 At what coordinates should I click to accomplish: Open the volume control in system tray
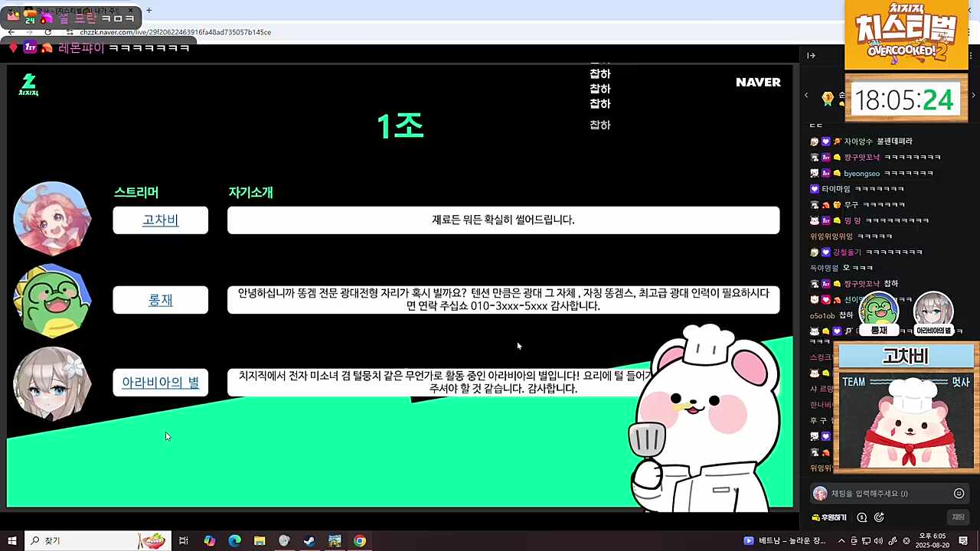pos(880,541)
